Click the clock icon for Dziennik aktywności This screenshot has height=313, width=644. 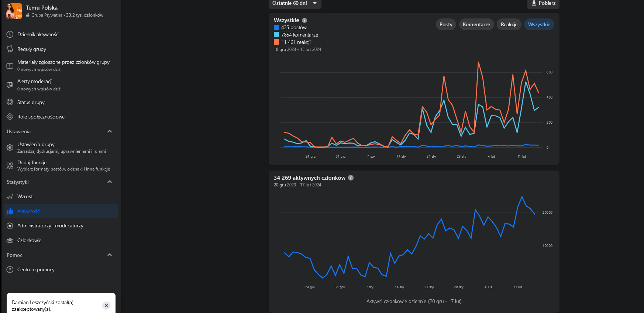[10, 34]
